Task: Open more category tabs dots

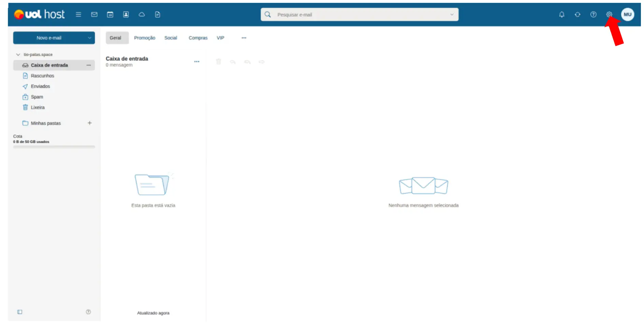Action: 244,38
